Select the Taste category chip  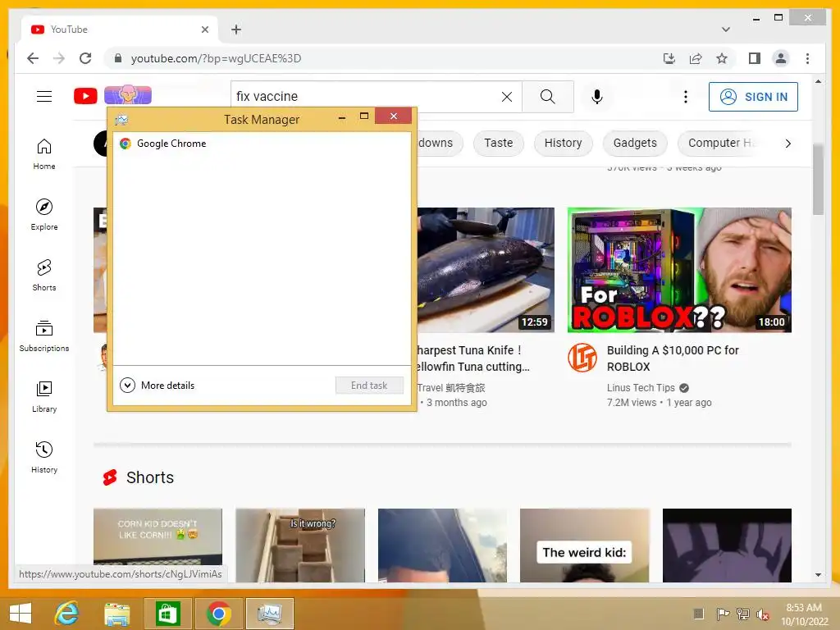pos(498,143)
